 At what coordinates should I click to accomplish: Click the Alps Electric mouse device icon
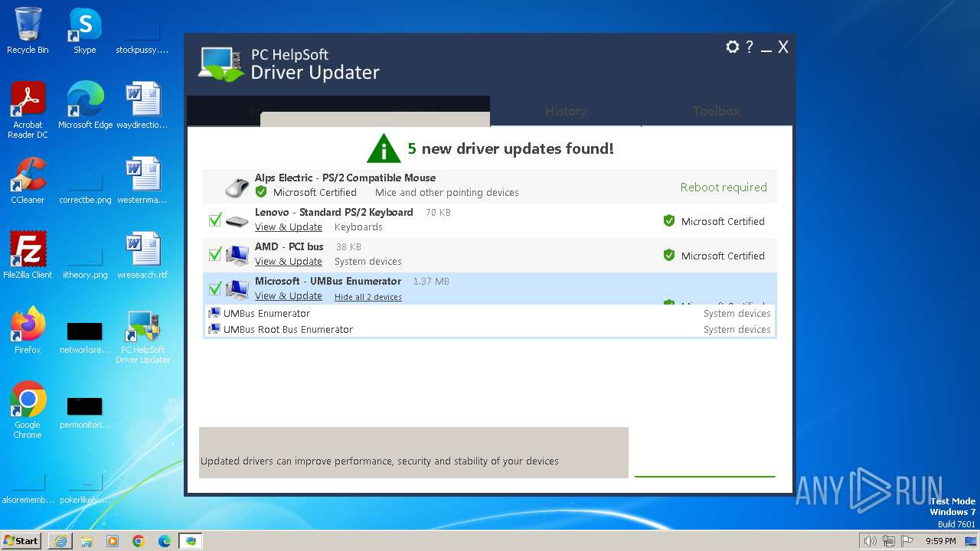coord(237,187)
